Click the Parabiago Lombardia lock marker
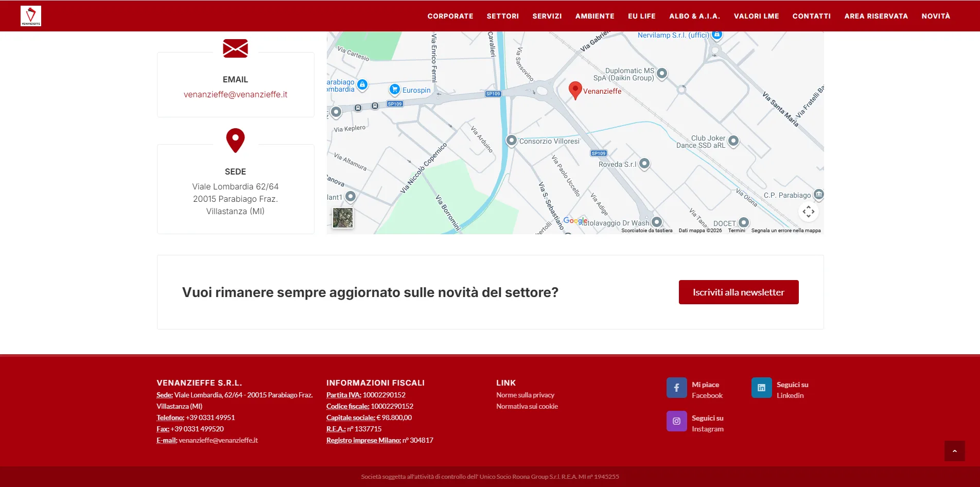The height and width of the screenshot is (487, 980). (362, 84)
